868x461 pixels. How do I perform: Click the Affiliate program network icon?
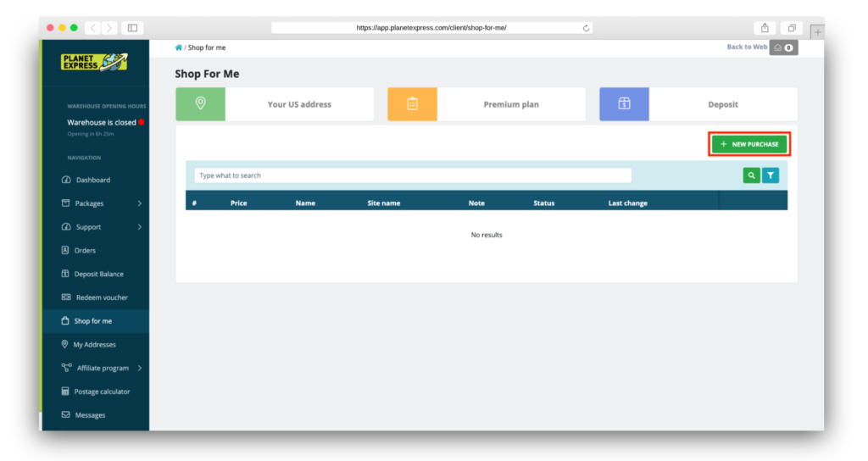coord(66,368)
